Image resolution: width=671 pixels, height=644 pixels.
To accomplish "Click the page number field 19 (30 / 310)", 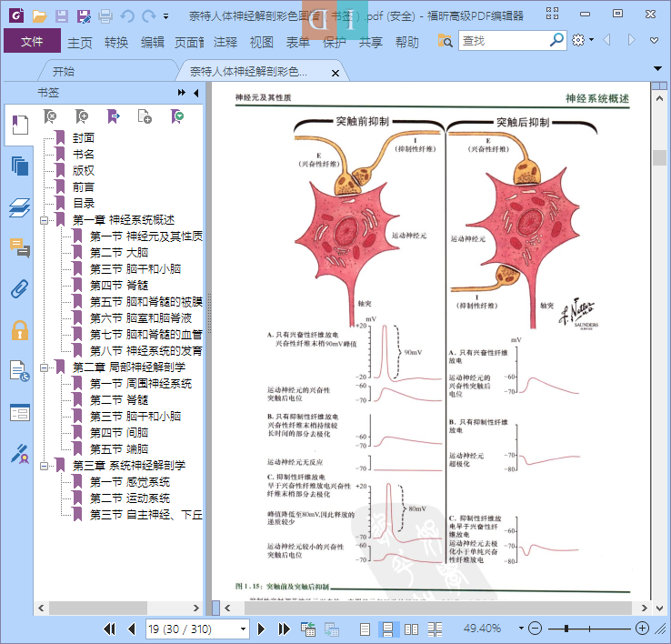I will (191, 629).
